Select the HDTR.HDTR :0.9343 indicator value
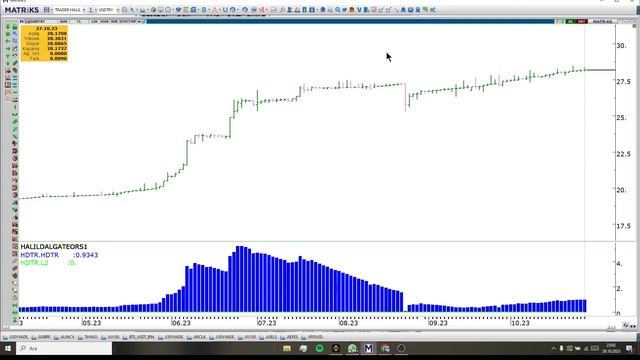Viewport: 640px width, 360px height. [59, 255]
